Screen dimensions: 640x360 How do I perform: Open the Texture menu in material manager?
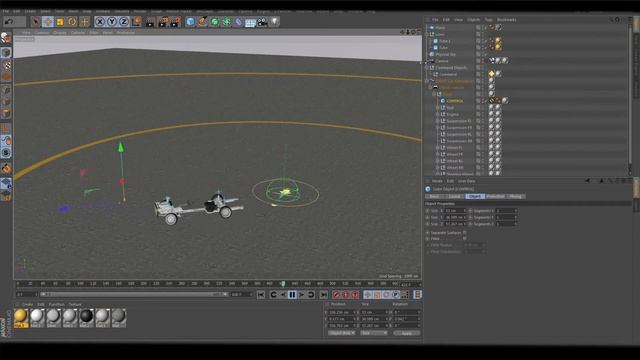(75, 304)
